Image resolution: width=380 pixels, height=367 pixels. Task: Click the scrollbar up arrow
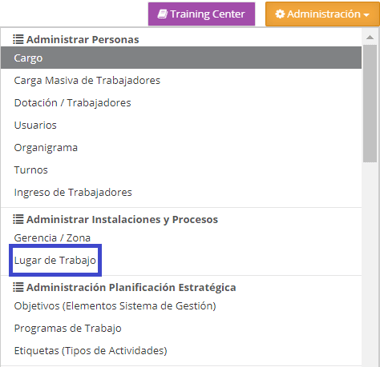(x=370, y=38)
